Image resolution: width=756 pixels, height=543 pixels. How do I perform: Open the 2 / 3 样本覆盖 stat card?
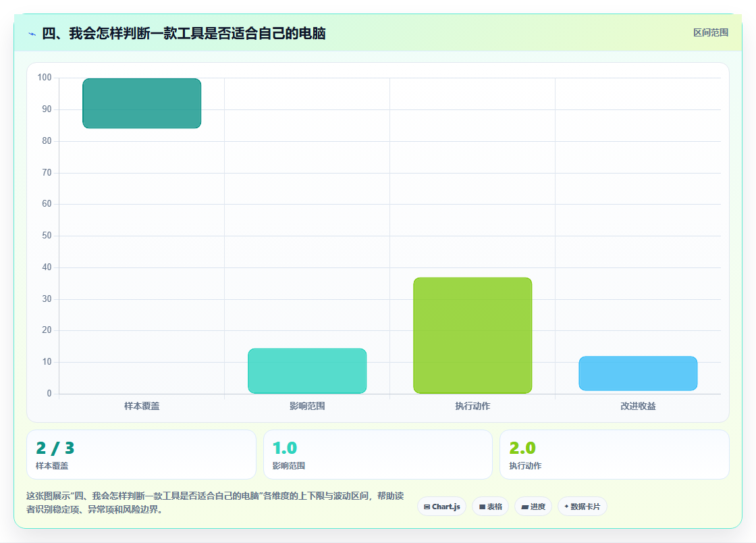(x=141, y=455)
